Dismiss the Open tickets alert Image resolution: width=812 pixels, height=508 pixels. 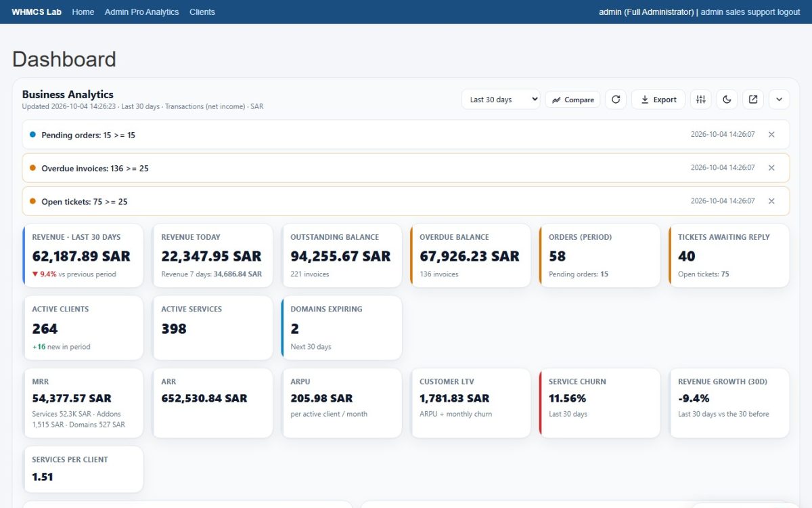[771, 201]
